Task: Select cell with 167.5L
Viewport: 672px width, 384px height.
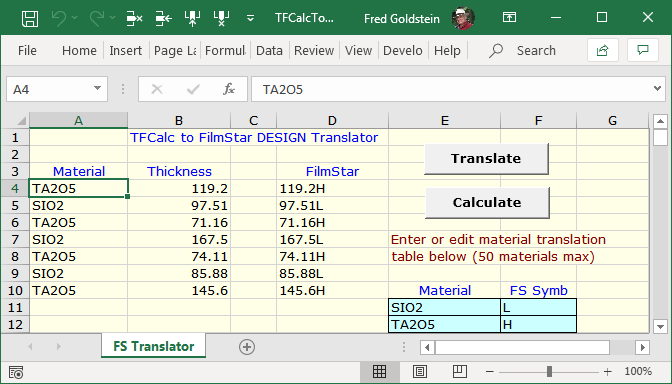Action: pyautogui.click(x=332, y=240)
